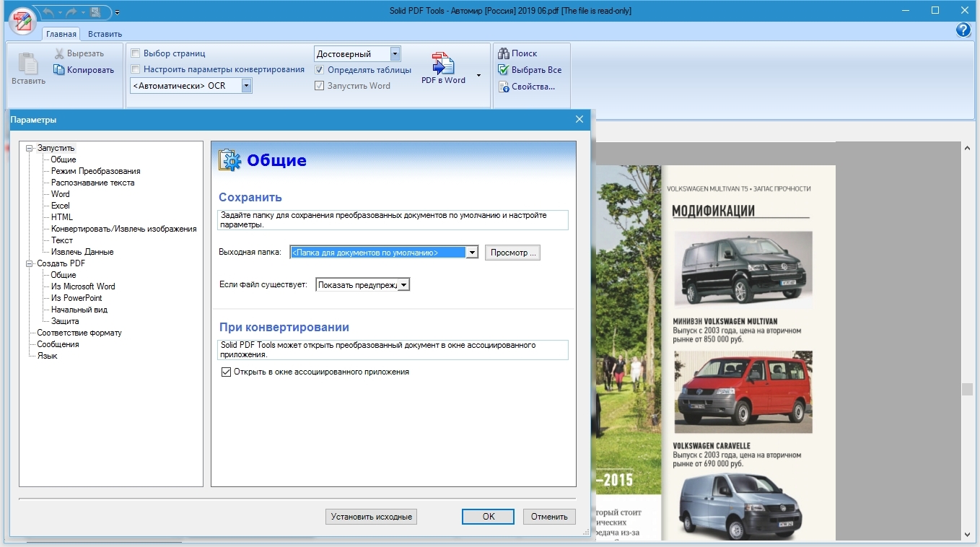Select Защита tree item
This screenshot has height=547, width=980.
pyautogui.click(x=65, y=321)
